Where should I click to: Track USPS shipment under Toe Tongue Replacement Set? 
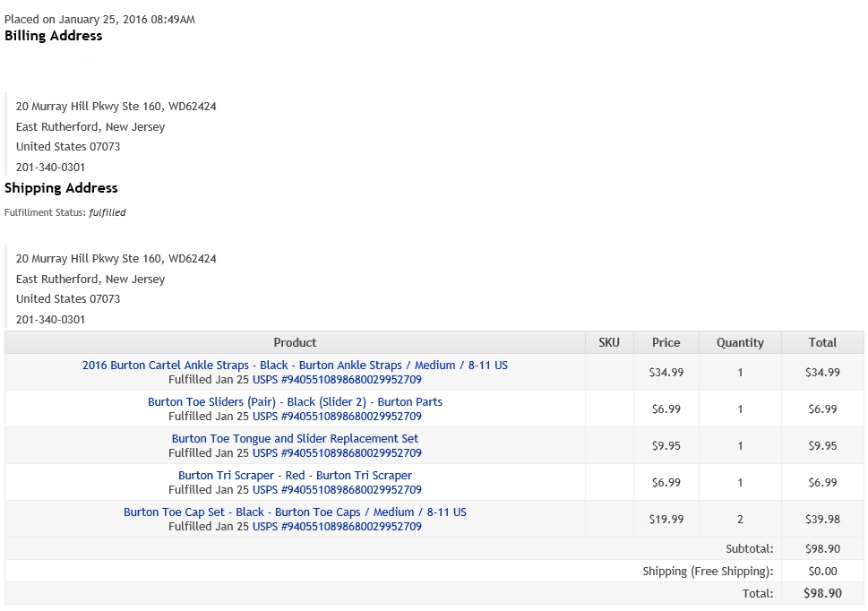pyautogui.click(x=337, y=452)
